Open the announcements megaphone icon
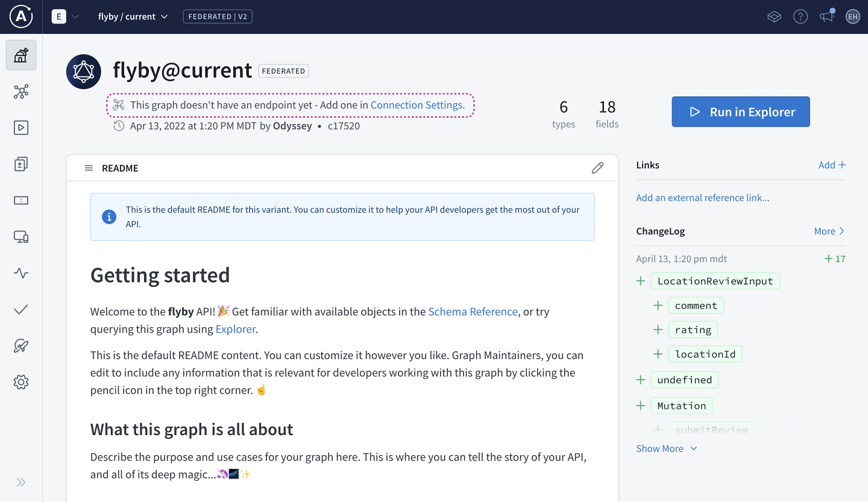Image resolution: width=868 pixels, height=502 pixels. [826, 16]
